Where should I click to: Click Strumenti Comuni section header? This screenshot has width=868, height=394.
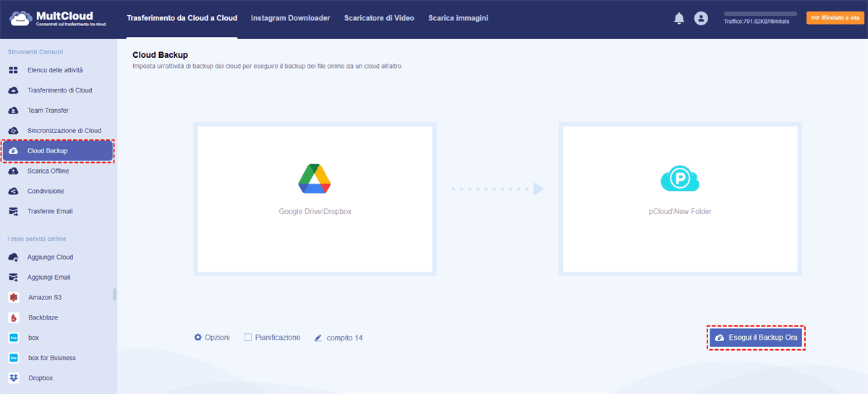point(35,52)
